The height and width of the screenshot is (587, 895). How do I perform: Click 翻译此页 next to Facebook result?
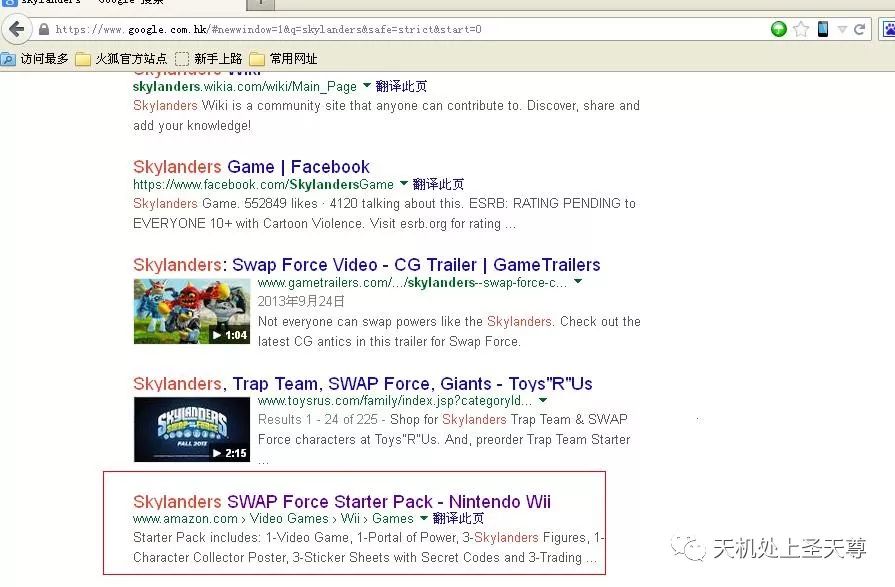coord(439,185)
